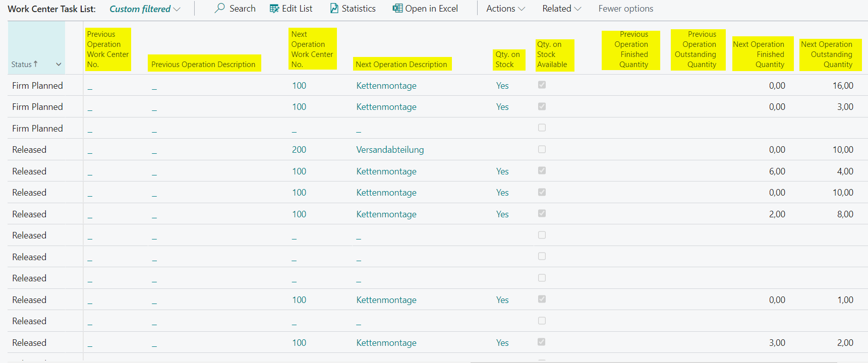The width and height of the screenshot is (868, 363).
Task: Click Fewer options in the toolbar
Action: click(x=625, y=9)
